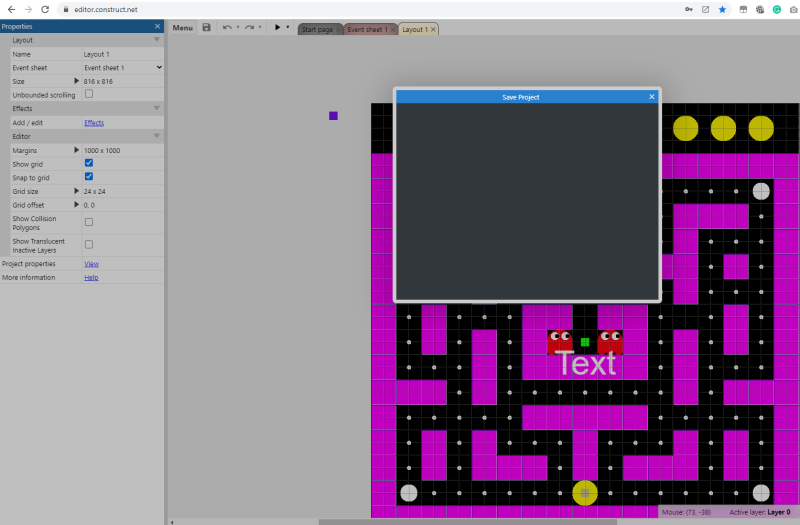The width and height of the screenshot is (800, 525).
Task: Select the Text object in the layout
Action: 588,363
